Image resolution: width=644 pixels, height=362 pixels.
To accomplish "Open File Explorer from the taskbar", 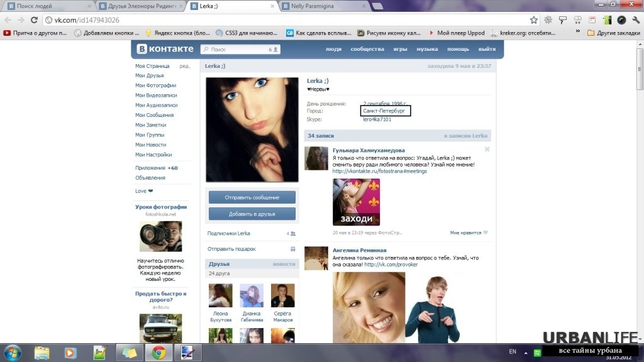I will tap(42, 353).
